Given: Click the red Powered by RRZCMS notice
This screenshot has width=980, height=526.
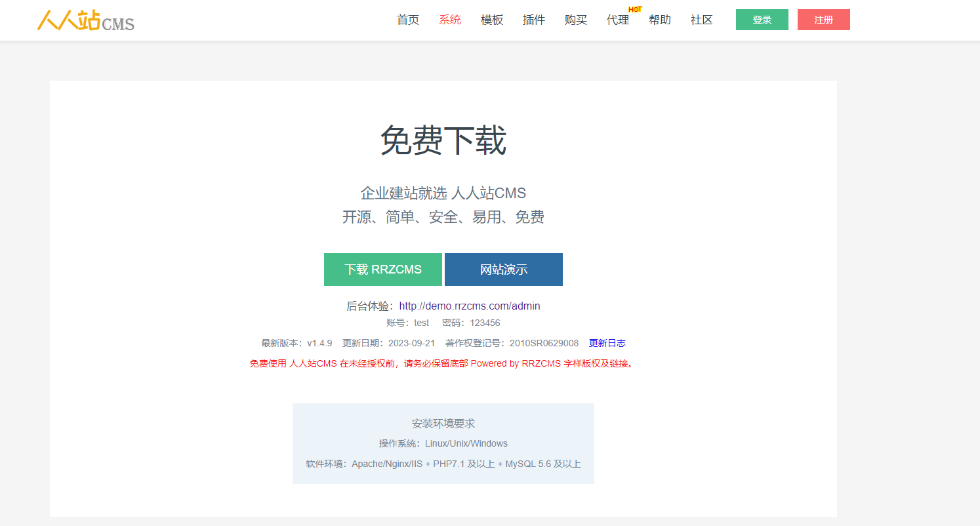Looking at the screenshot, I should click(441, 363).
